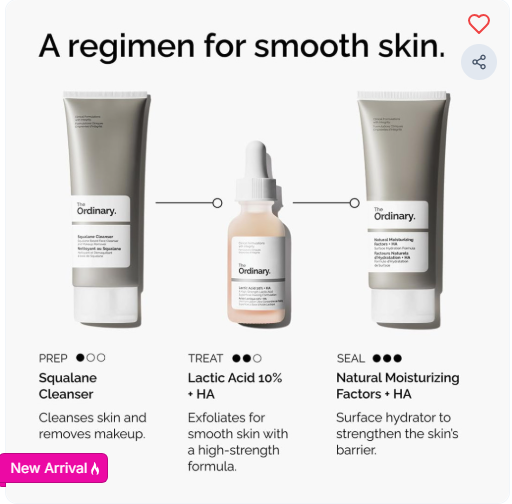Select the New Arrival badge
This screenshot has height=504, width=512.
coord(54,468)
